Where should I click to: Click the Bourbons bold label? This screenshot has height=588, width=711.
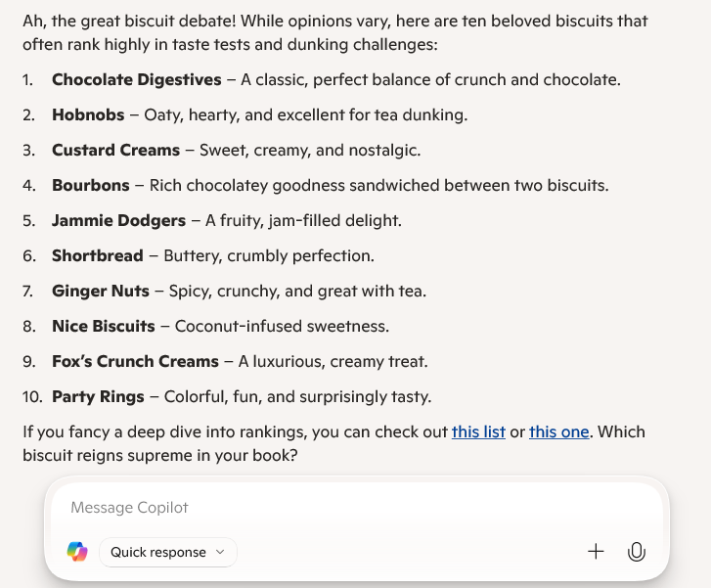[90, 185]
